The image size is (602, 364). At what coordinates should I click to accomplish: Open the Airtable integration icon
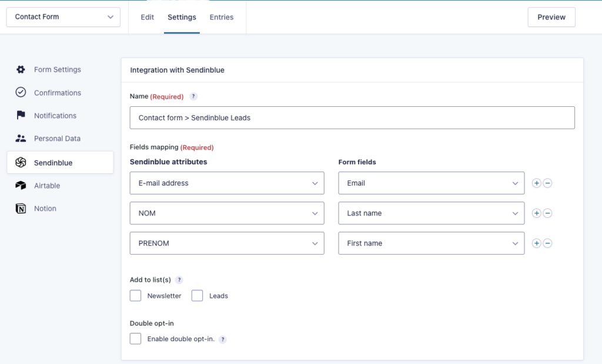(x=21, y=185)
